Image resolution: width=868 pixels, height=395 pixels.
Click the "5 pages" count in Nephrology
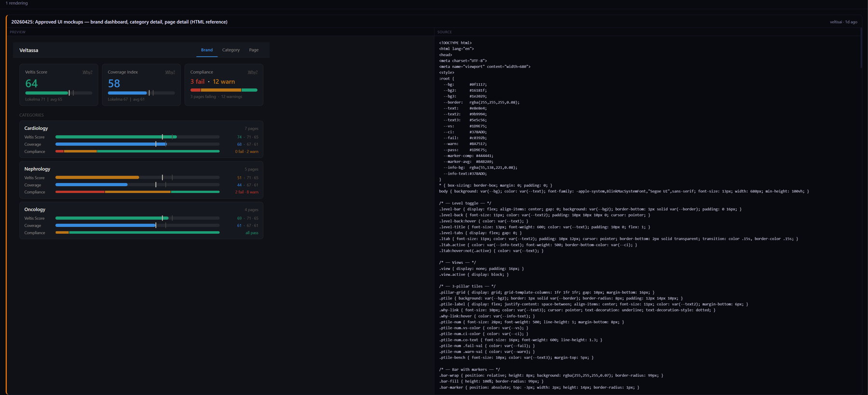(x=251, y=169)
